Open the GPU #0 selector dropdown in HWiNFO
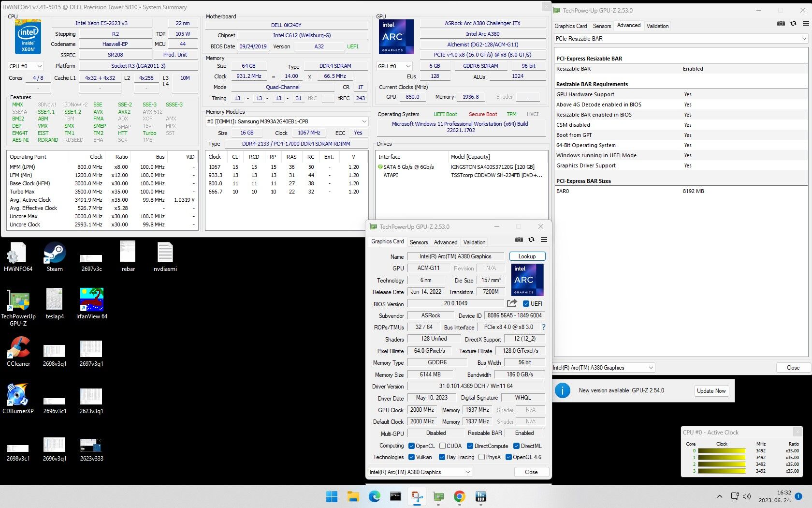 pyautogui.click(x=394, y=66)
